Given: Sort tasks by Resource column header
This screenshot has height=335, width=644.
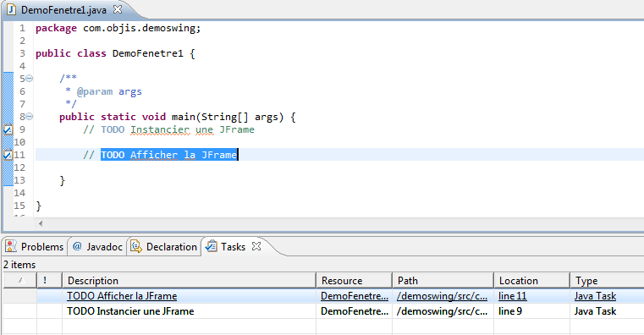Looking at the screenshot, I should [354, 280].
